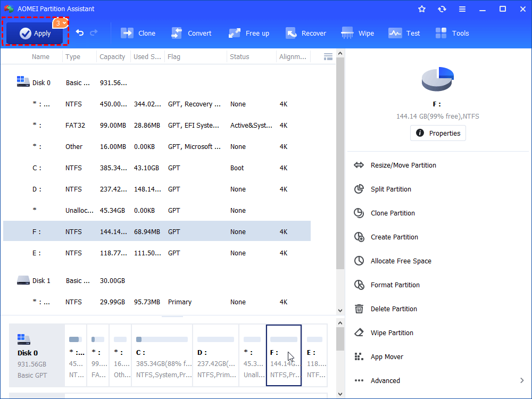This screenshot has height=399, width=532.
Task: Click the Apply button to commit operations
Action: [34, 33]
